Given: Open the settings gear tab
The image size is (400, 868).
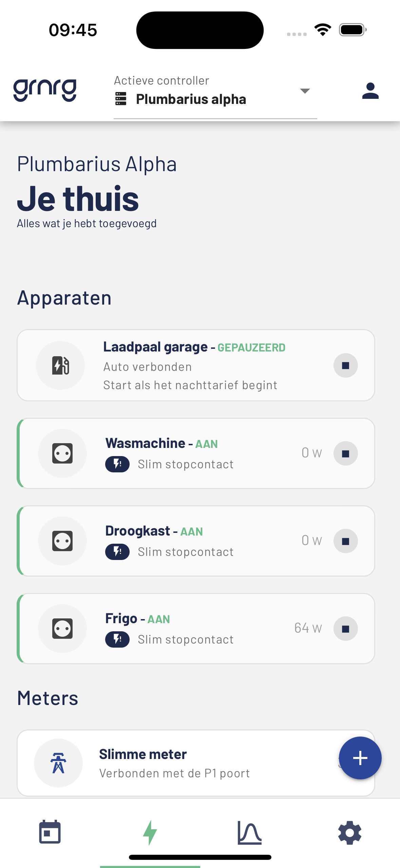Looking at the screenshot, I should [x=350, y=833].
